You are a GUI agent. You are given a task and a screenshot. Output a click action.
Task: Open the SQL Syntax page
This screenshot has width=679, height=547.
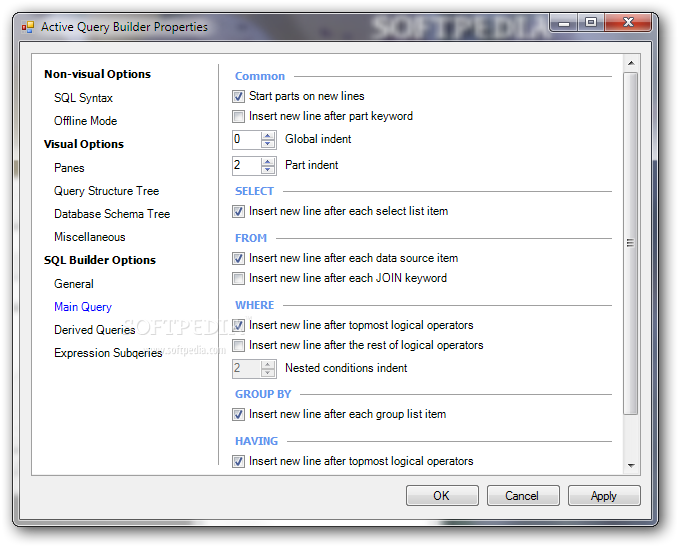(83, 98)
